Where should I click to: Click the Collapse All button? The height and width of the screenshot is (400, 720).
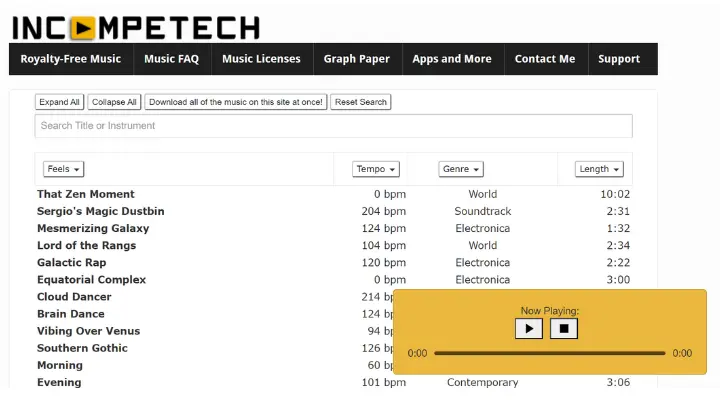click(114, 102)
